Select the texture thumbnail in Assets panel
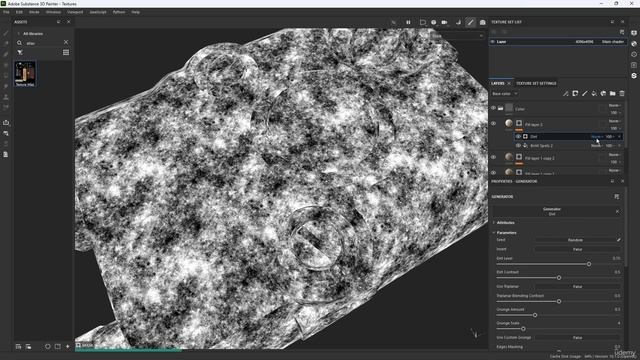640x360 pixels. [x=25, y=73]
